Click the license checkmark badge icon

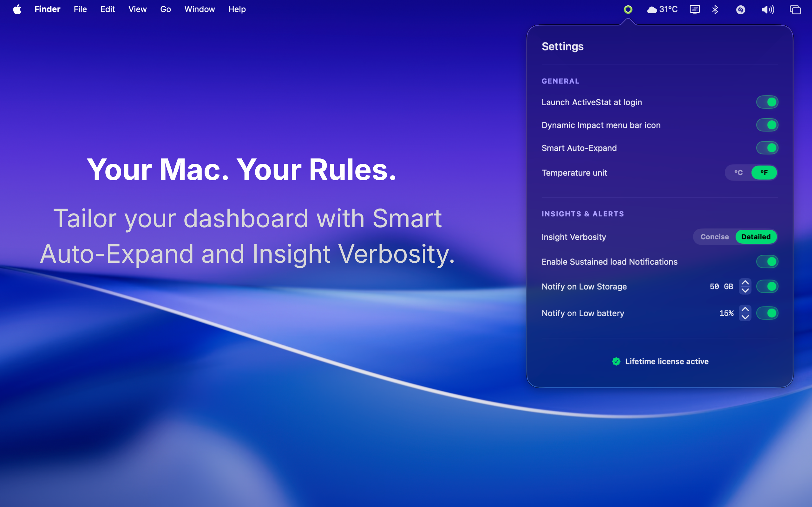pos(616,362)
